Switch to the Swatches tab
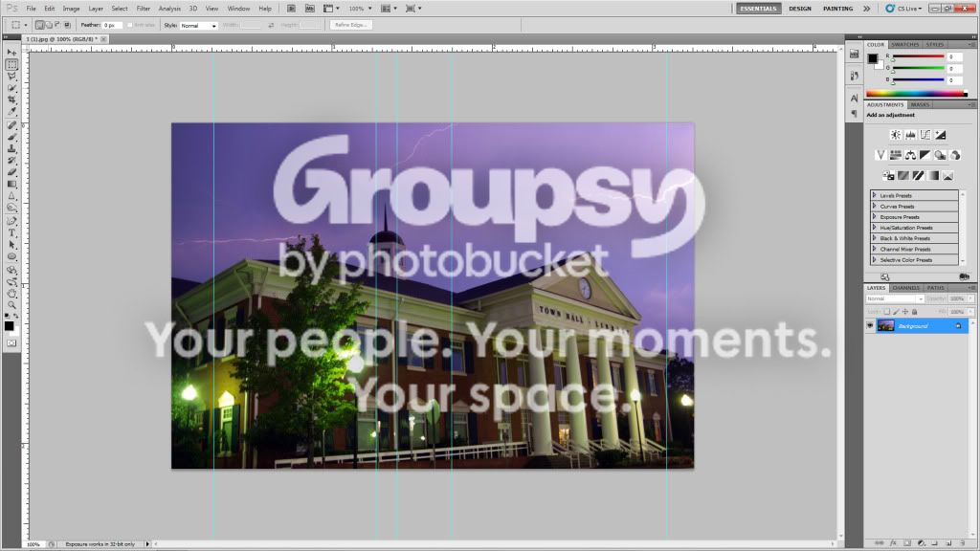Viewport: 980px width, 551px height. click(x=905, y=45)
